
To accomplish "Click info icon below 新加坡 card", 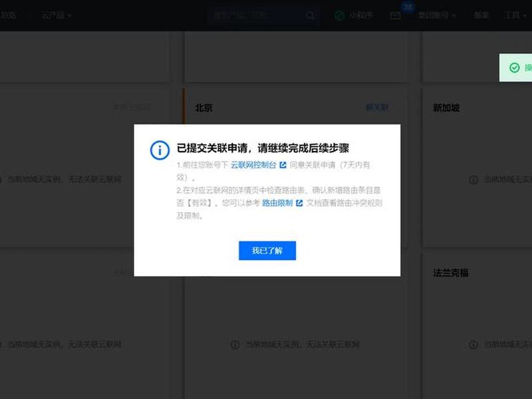I will point(473,180).
